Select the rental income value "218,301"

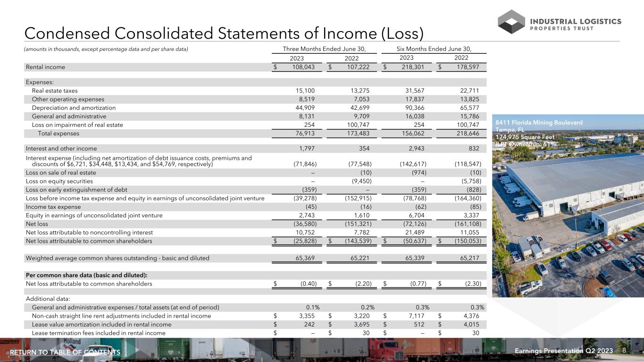(414, 67)
